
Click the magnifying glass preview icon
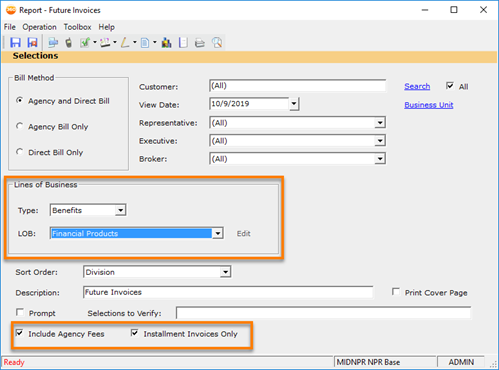tap(217, 43)
